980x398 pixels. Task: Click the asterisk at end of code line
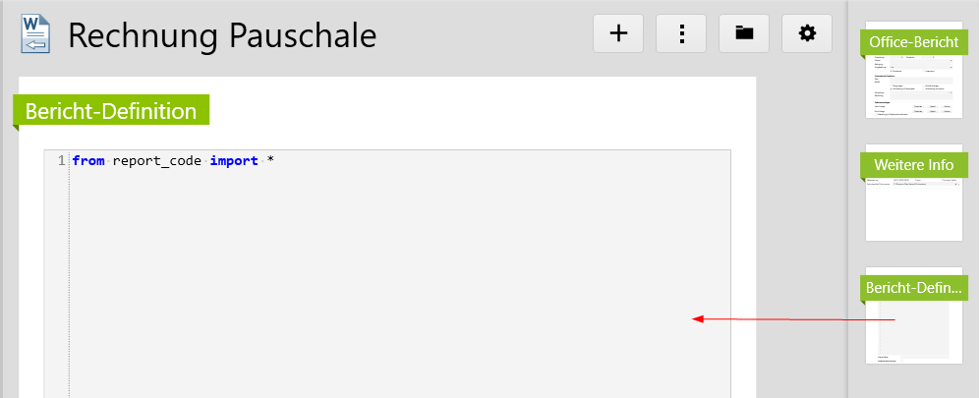tap(270, 161)
